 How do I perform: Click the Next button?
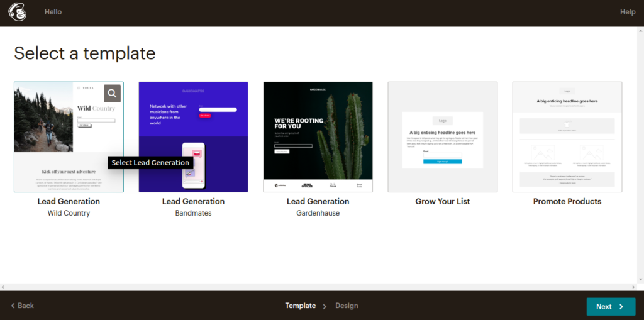(x=611, y=306)
